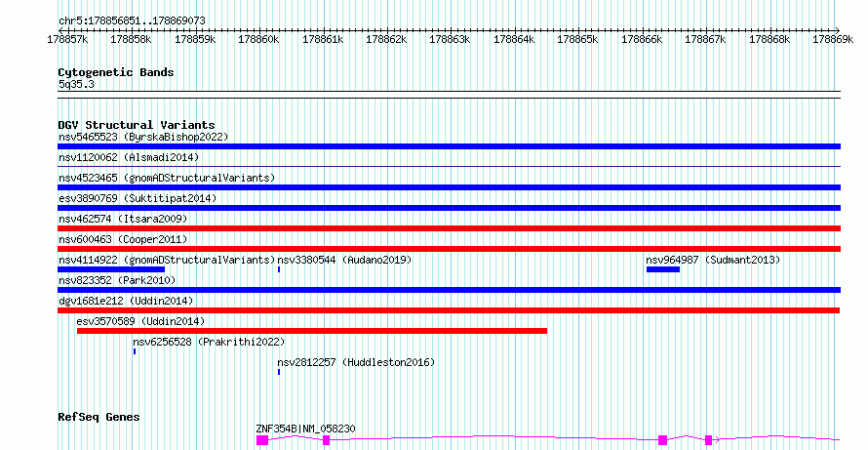Image resolution: width=868 pixels, height=450 pixels.
Task: Click the DGV Structural Variants track title
Action: click(137, 125)
